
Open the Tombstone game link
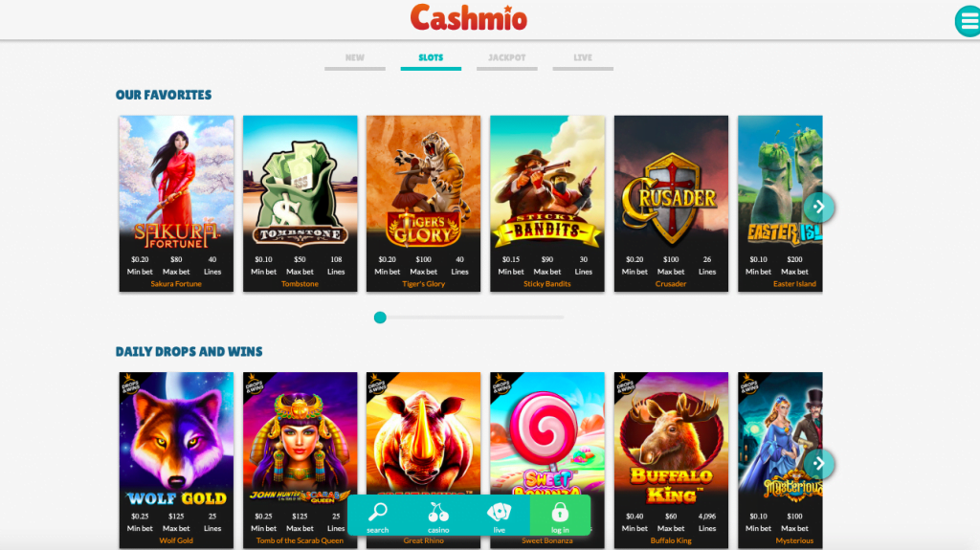pos(300,284)
